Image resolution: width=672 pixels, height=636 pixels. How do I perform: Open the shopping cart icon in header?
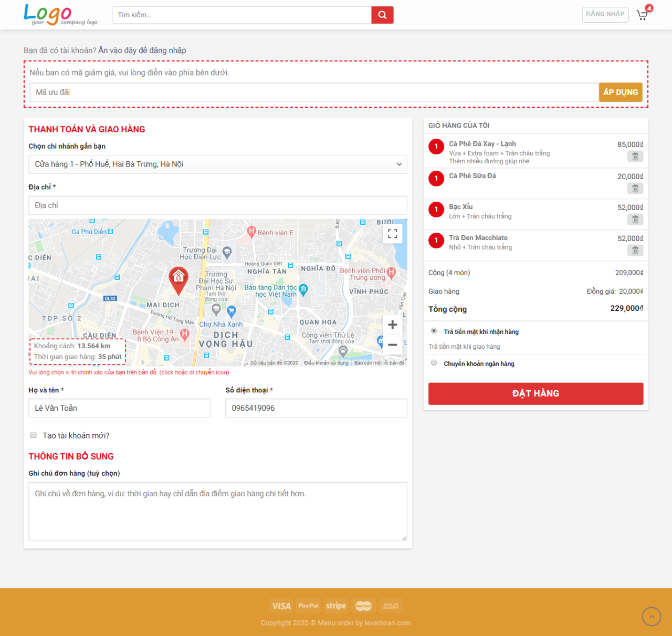tap(642, 15)
